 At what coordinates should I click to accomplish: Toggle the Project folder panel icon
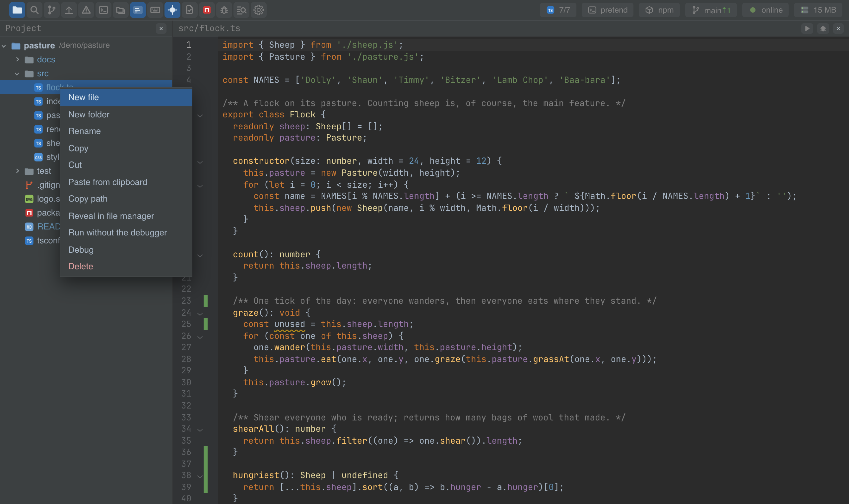tap(17, 10)
